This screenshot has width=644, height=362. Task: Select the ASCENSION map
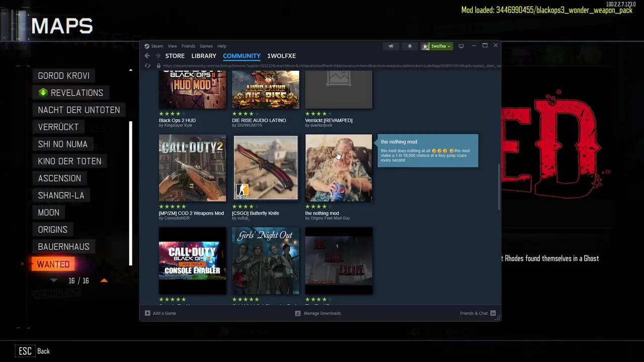coord(59,178)
